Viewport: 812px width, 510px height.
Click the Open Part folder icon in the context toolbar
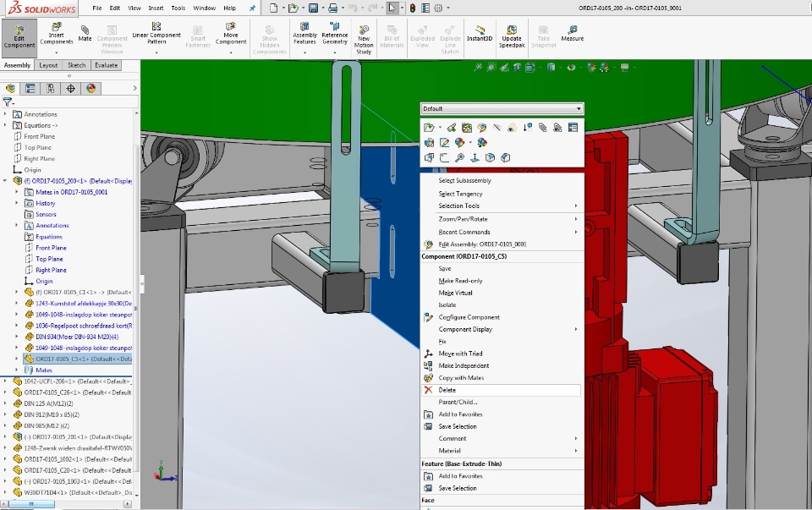(428, 128)
